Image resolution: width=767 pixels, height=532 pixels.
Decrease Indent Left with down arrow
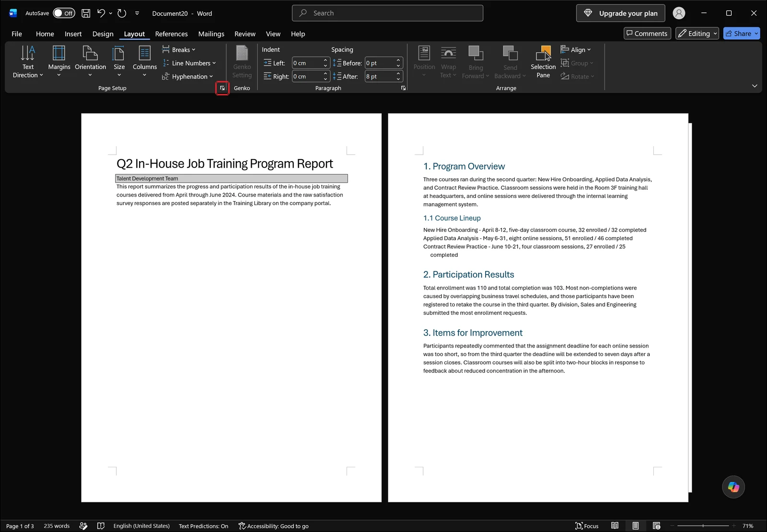(325, 66)
